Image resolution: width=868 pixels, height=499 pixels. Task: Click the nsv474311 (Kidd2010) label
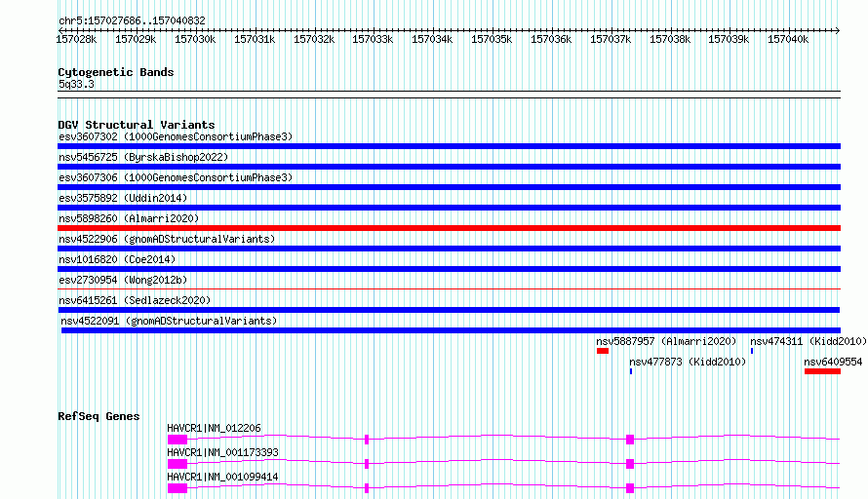coord(809,341)
